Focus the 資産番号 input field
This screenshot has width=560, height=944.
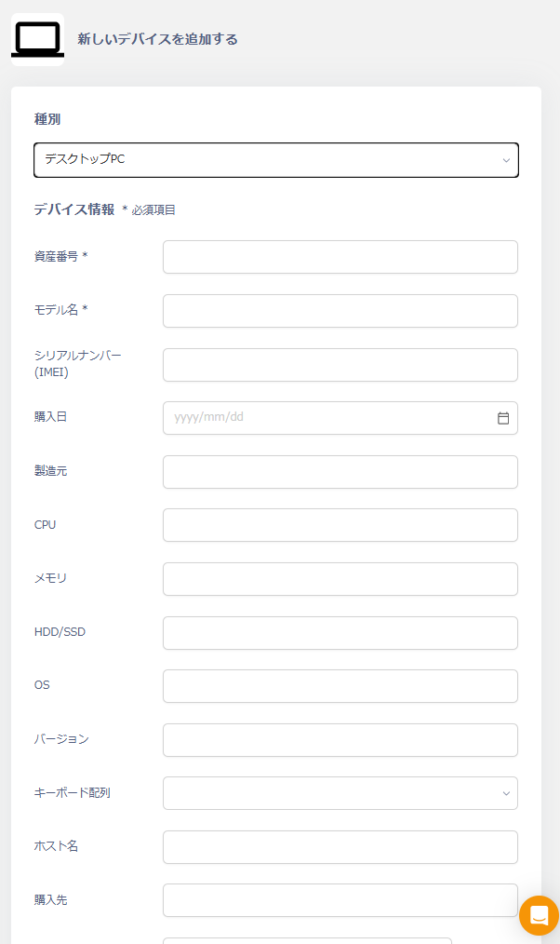(x=340, y=257)
